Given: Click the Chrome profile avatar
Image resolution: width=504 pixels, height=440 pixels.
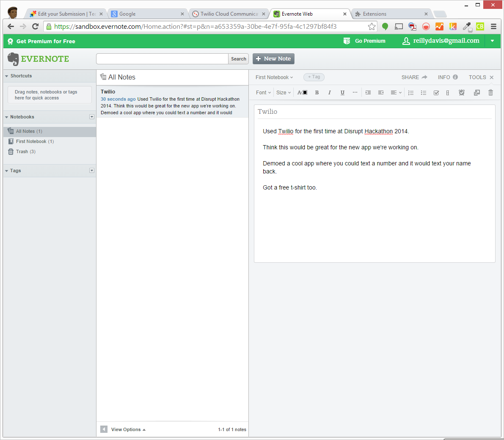Looking at the screenshot, I should point(13,13).
